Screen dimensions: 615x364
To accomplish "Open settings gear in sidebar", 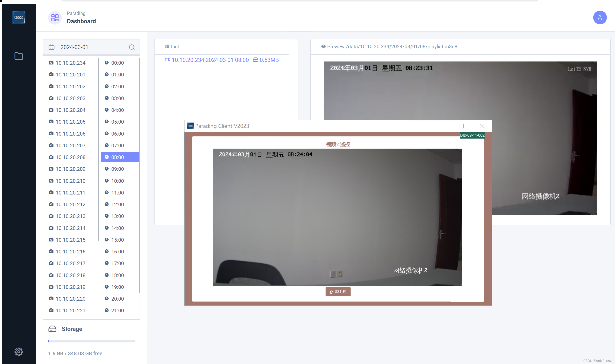I will [19, 352].
